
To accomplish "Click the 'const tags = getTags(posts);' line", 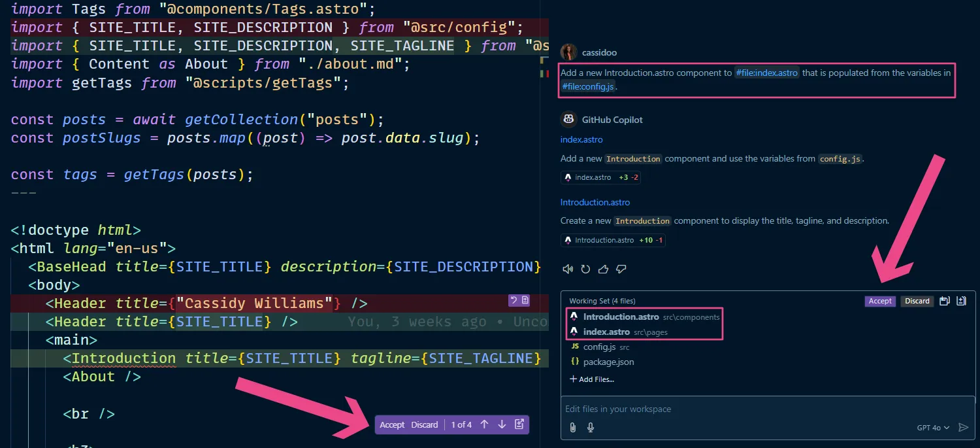I will (x=132, y=175).
